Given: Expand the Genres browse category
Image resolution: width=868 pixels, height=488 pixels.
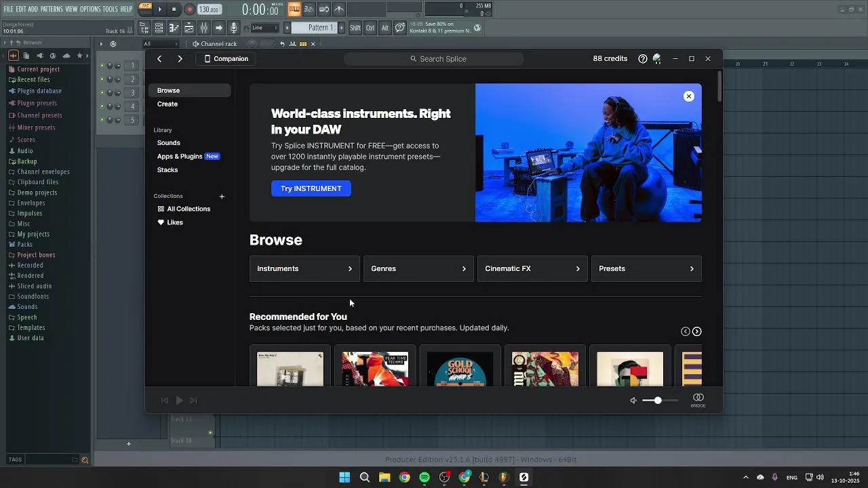Looking at the screenshot, I should [x=418, y=269].
